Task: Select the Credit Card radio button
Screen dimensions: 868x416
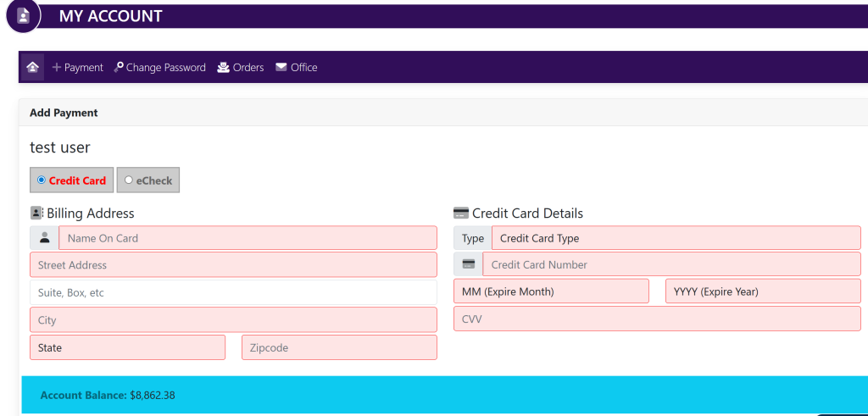Action: [42, 180]
